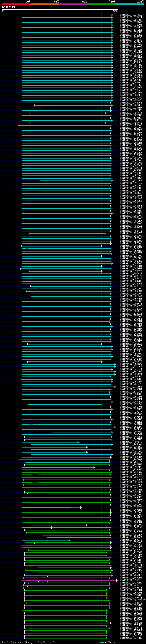Viewport: 146px width, 644px height.
Task: Select hit label UniRef100_A7PMP6
Action: (131, 63)
